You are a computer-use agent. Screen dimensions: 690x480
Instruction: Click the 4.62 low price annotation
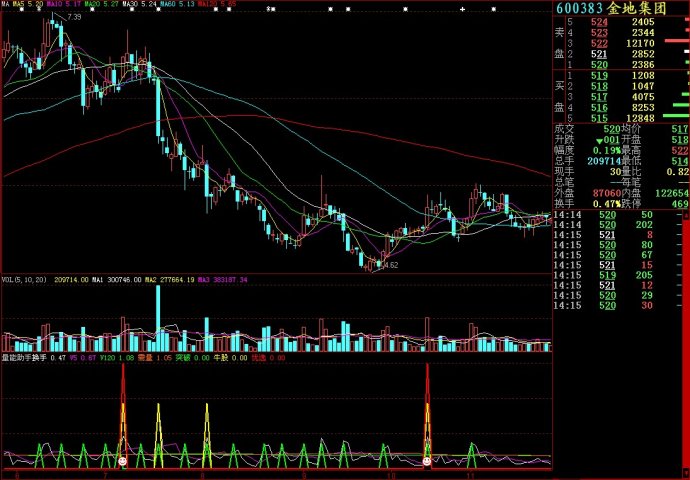point(391,265)
